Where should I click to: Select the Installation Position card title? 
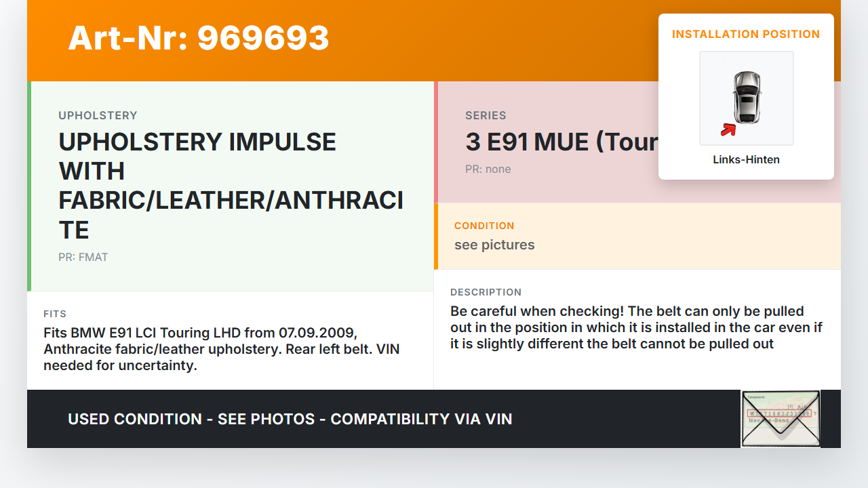click(745, 34)
